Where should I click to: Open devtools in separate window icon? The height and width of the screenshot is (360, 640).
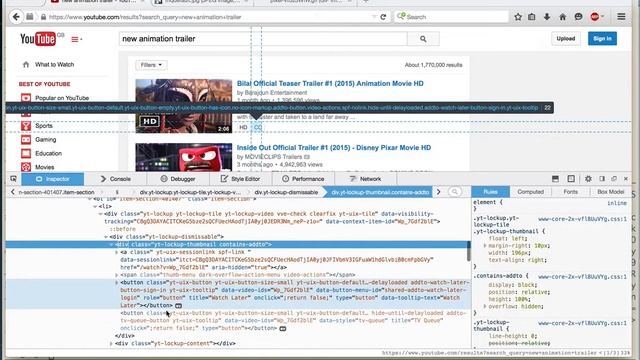[614, 179]
